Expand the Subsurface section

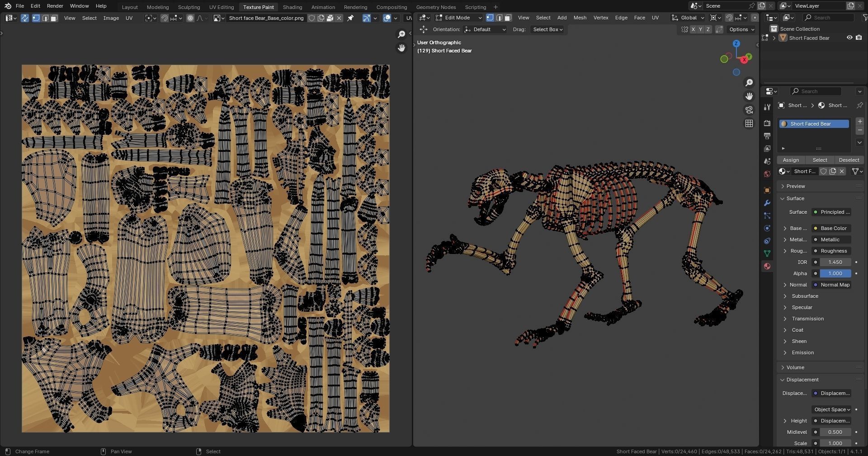805,296
